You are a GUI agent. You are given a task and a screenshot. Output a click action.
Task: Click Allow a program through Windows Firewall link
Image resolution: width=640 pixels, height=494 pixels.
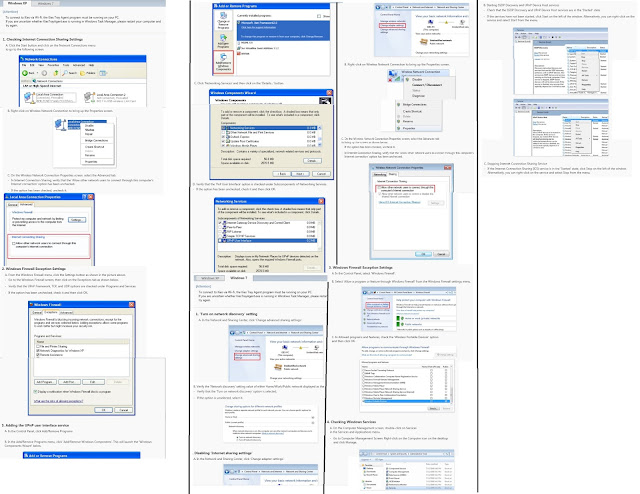pos(378,306)
